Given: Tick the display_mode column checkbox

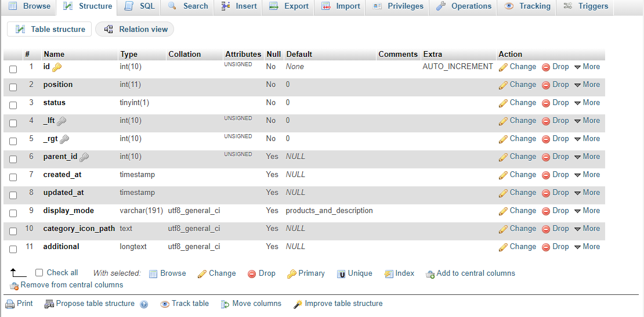Looking at the screenshot, I should (x=13, y=214).
